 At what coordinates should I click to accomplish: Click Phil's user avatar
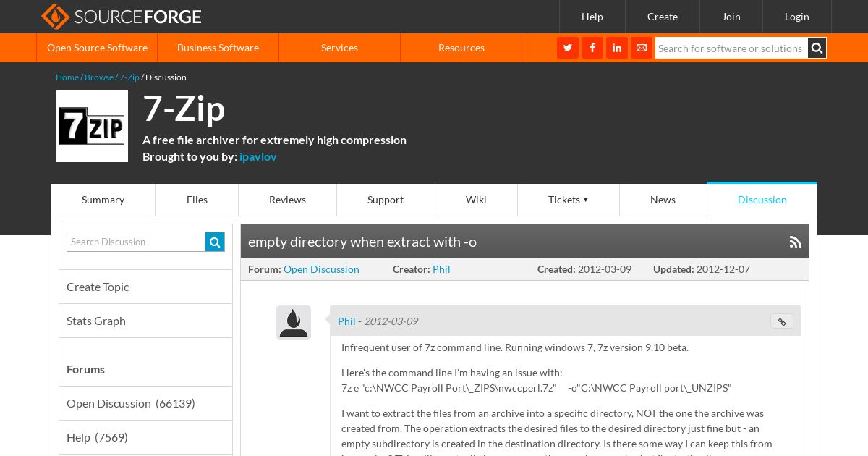click(294, 323)
